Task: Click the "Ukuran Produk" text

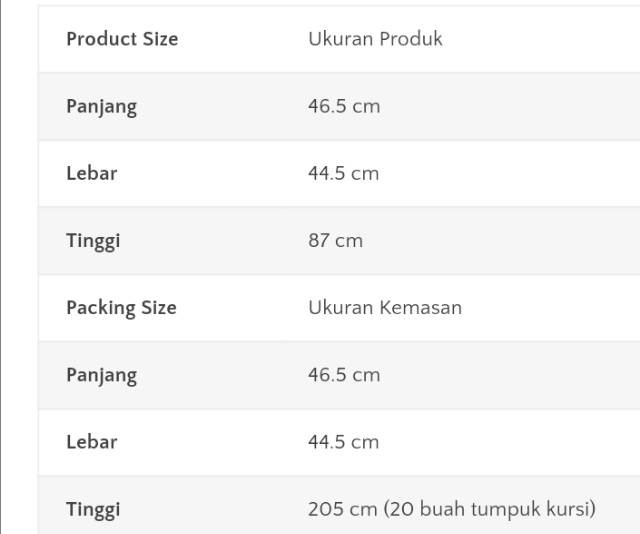Action: pyautogui.click(x=375, y=39)
